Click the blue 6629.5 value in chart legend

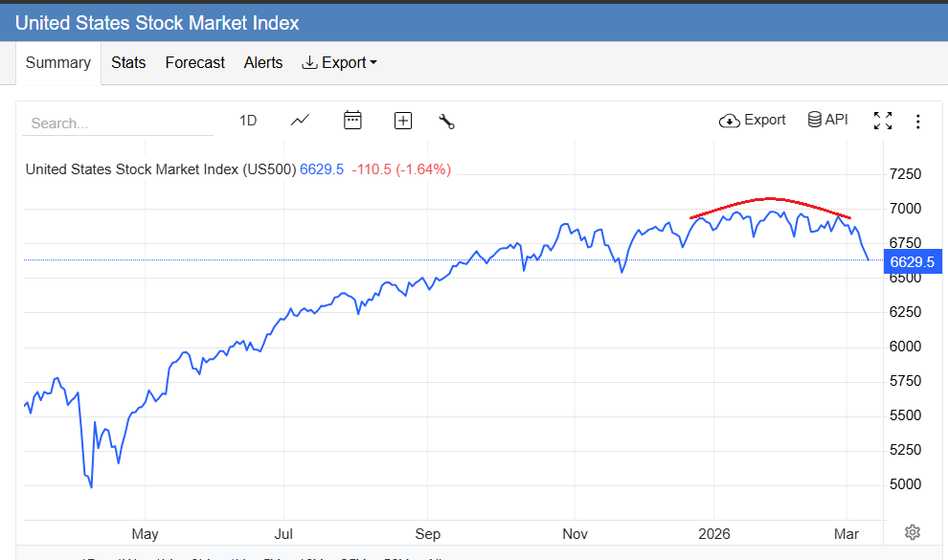[322, 169]
